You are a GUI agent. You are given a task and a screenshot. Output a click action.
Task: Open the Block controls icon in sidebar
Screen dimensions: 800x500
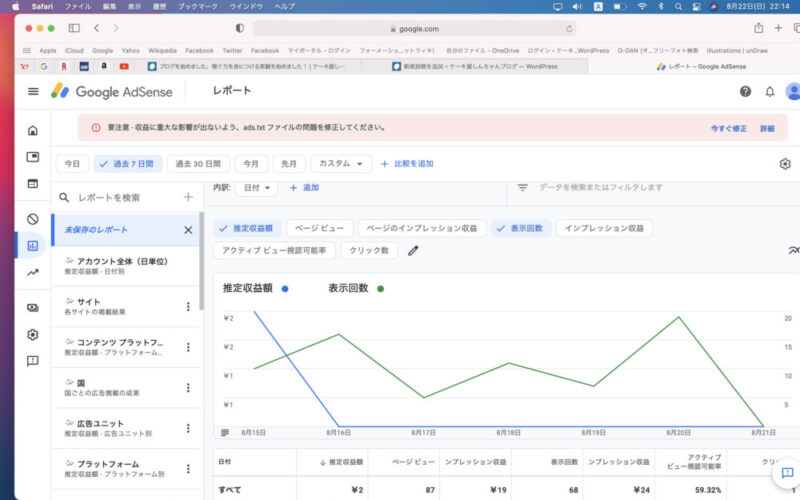point(33,219)
